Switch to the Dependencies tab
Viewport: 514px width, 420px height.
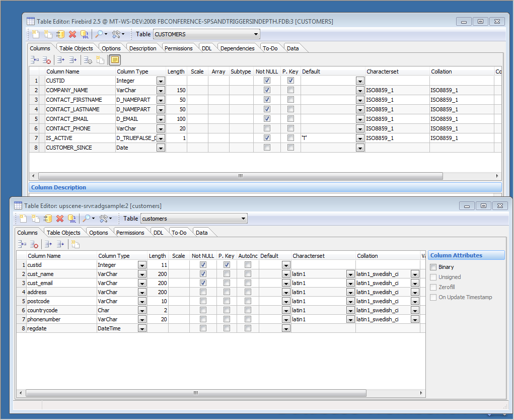[237, 48]
